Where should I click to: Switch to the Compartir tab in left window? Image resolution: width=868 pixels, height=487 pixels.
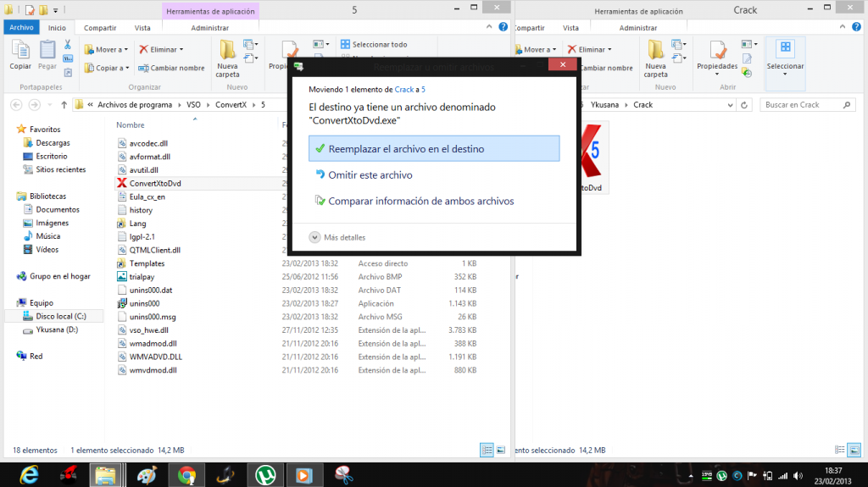tap(100, 28)
